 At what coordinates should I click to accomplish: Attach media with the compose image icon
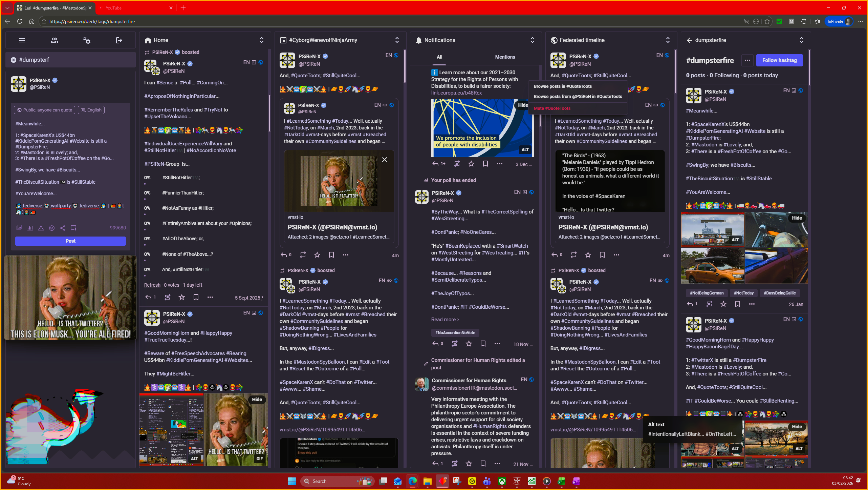coord(19,228)
